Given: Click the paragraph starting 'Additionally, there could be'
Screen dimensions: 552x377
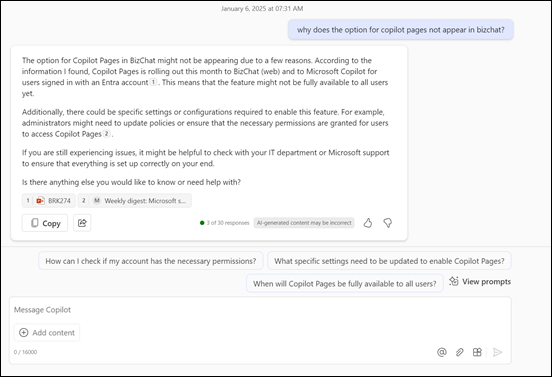Looking at the screenshot, I should (205, 123).
